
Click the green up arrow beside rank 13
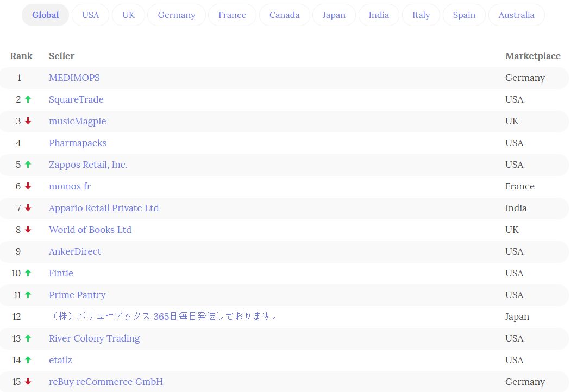(28, 338)
